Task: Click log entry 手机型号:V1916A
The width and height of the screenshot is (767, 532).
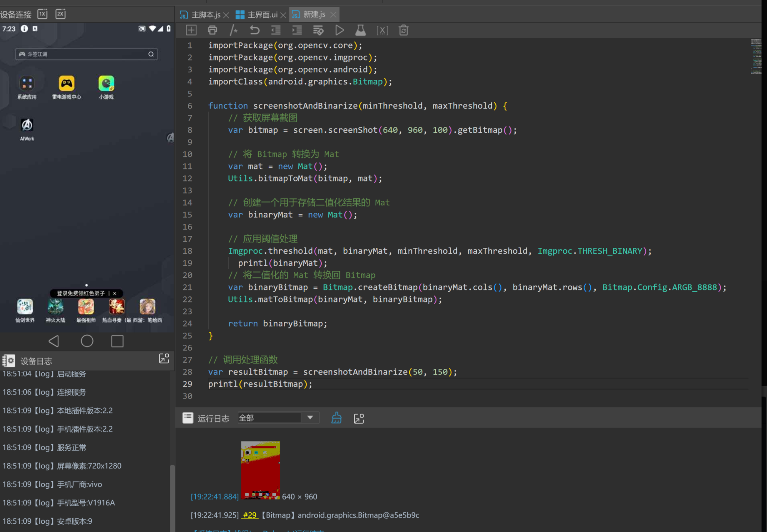Action: 59,502
